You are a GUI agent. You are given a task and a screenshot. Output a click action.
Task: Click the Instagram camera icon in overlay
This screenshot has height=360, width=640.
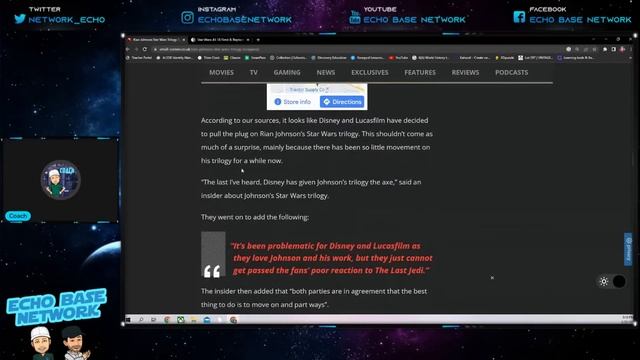pyautogui.click(x=187, y=18)
